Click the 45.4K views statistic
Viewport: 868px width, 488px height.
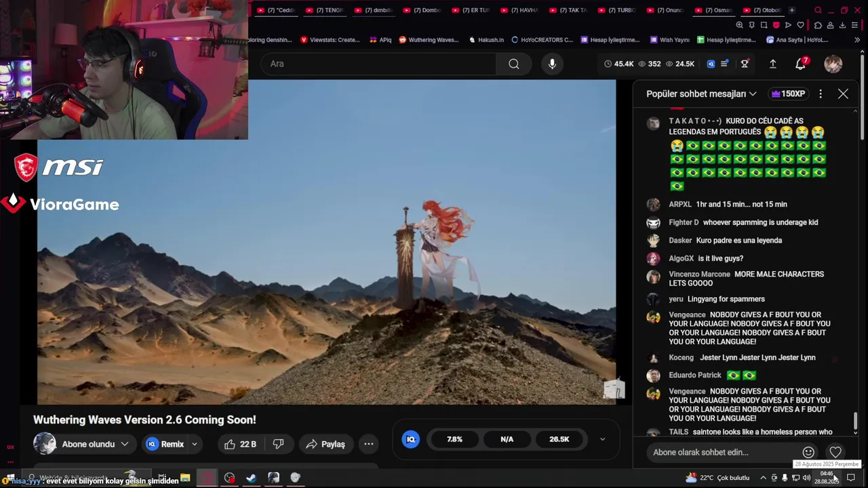click(x=618, y=64)
